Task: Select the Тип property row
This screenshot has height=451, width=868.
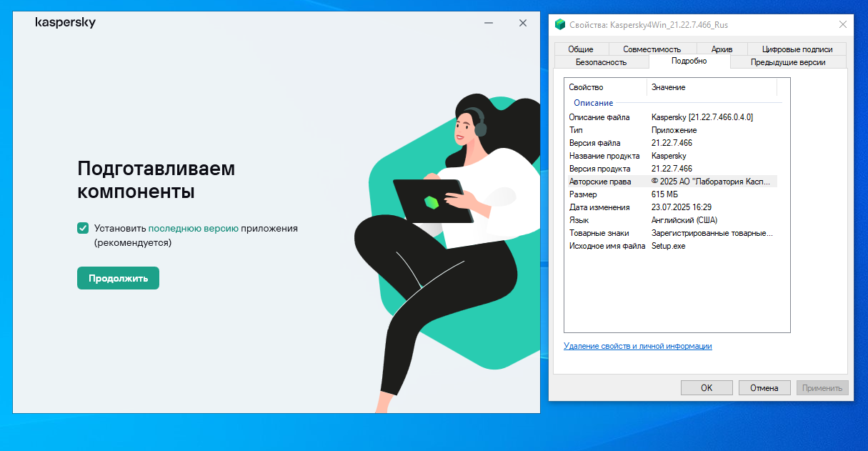Action: tap(671, 130)
